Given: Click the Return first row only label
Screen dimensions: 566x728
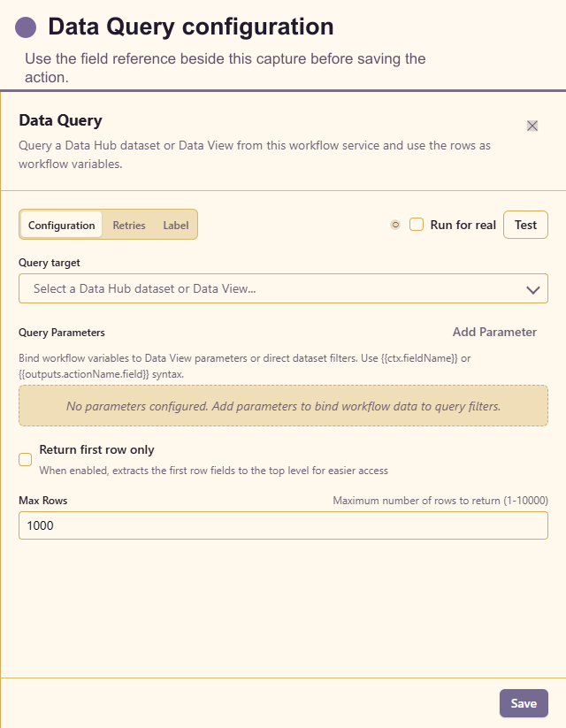Looking at the screenshot, I should 96,450.
